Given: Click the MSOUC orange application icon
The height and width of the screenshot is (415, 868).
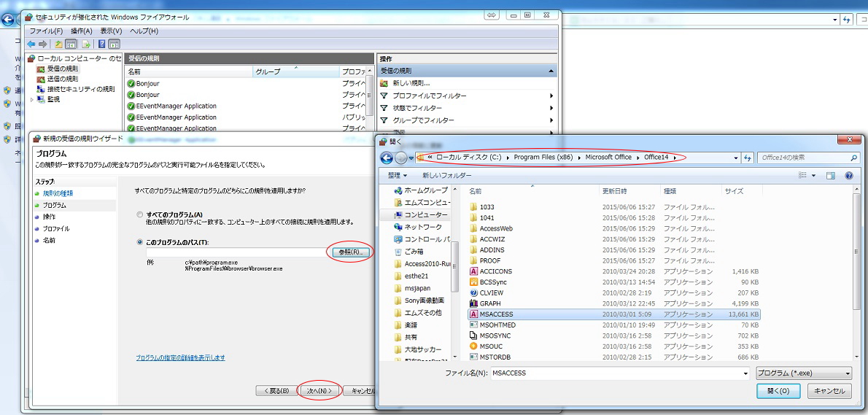Looking at the screenshot, I should pyautogui.click(x=473, y=346).
